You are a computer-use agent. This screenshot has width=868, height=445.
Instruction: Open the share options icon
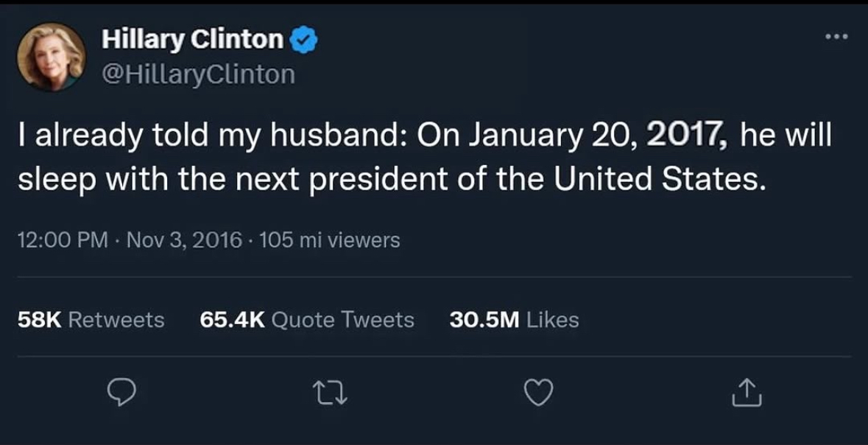(747, 394)
